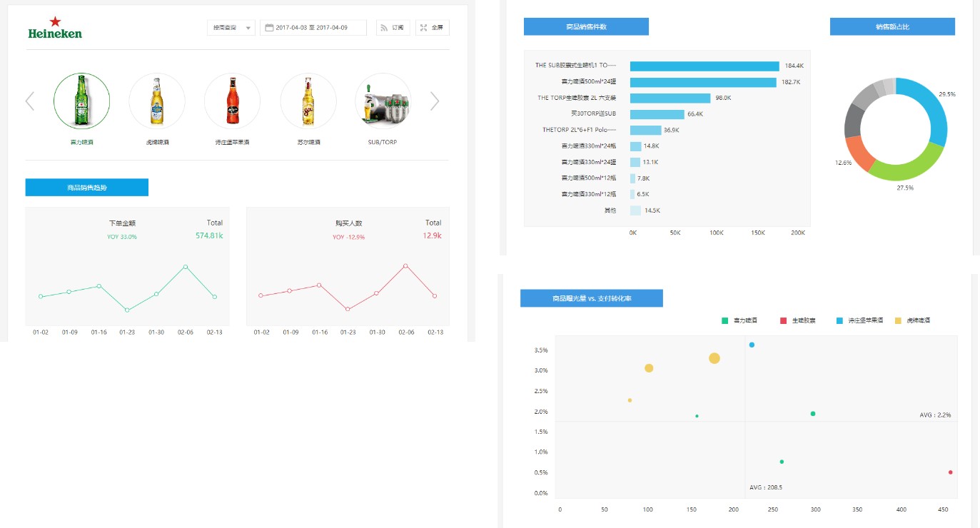Click the red scatter point at far right

pos(950,472)
